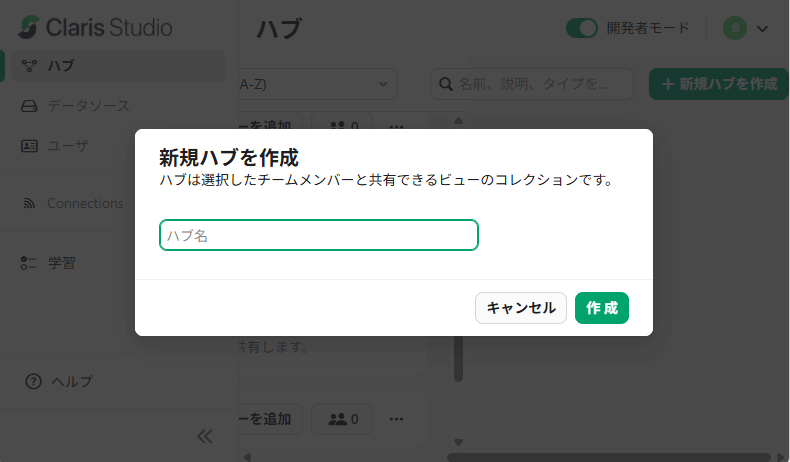The image size is (790, 462).
Task: Click the 作成 button
Action: 601,308
